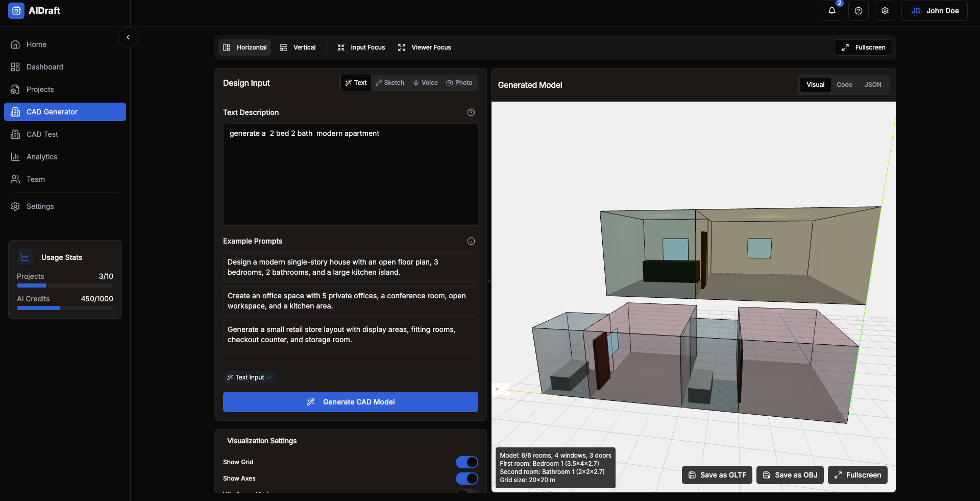Toggle the Text Input chip
Screen dimensions: 980x501
249,377
